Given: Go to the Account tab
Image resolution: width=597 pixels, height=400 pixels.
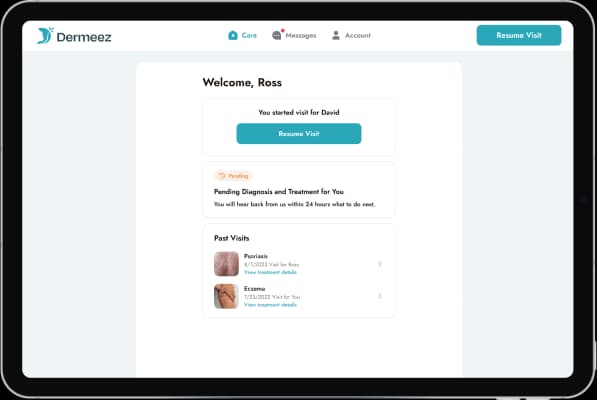Looking at the screenshot, I should tap(351, 35).
